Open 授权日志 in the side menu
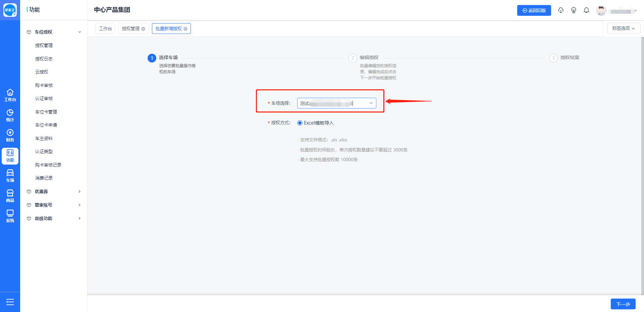 click(44, 59)
